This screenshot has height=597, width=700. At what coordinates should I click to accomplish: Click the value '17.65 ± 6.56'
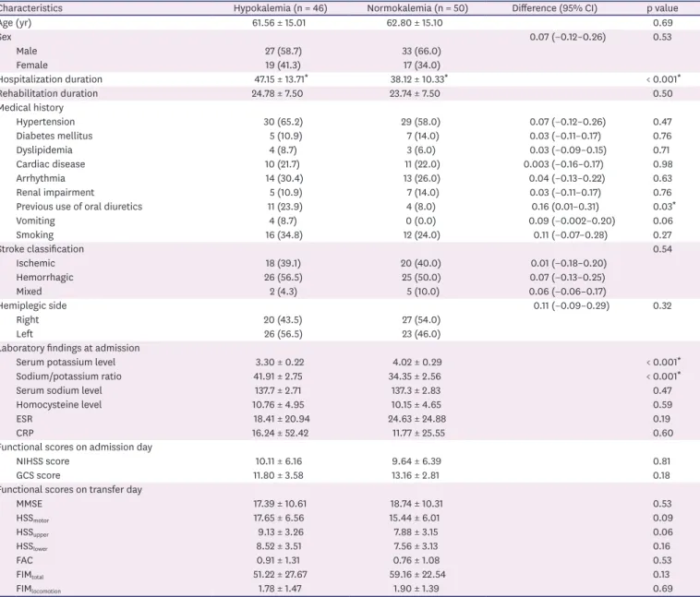point(279,518)
